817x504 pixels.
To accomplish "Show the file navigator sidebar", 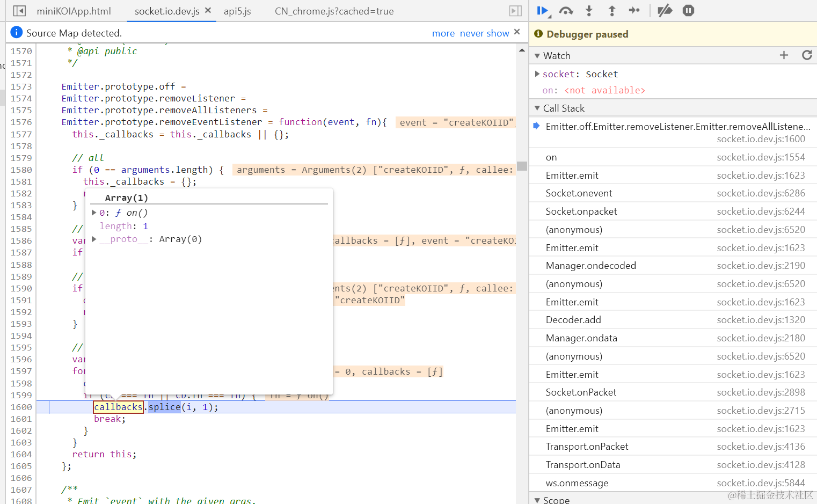I will [19, 11].
